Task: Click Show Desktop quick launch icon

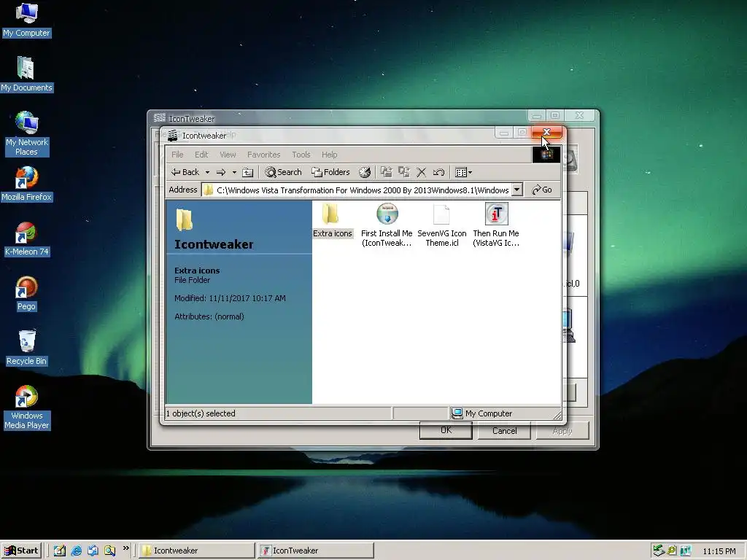Action: [x=60, y=551]
